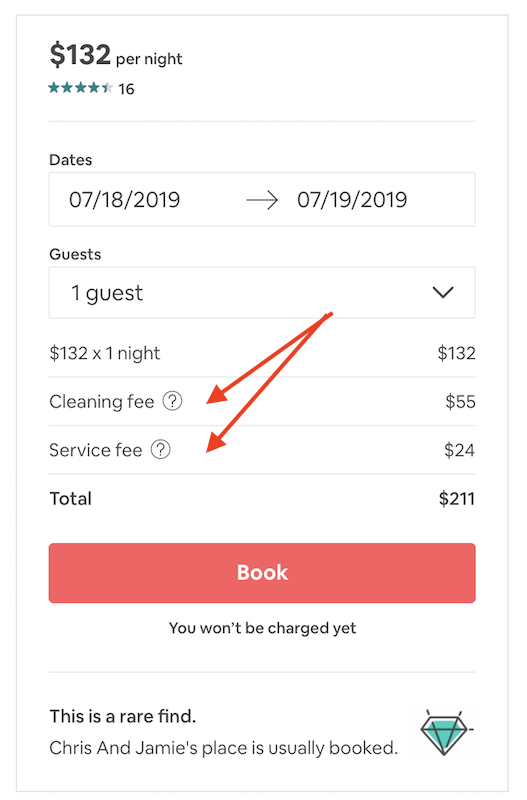The image size is (527, 800).
Task: Click the $132 per night price heading
Action: 116,55
